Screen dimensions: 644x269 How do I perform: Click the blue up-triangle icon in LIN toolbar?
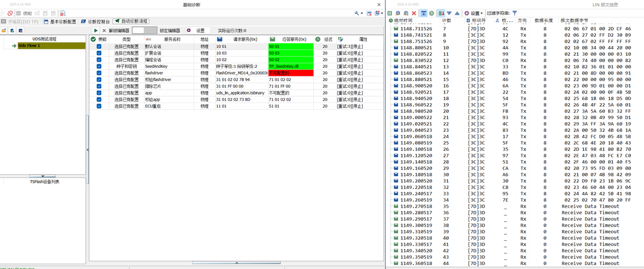point(457,13)
